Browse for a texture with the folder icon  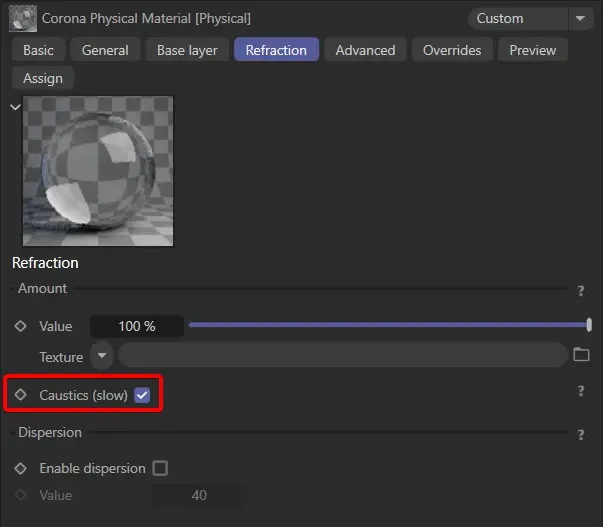coord(581,354)
